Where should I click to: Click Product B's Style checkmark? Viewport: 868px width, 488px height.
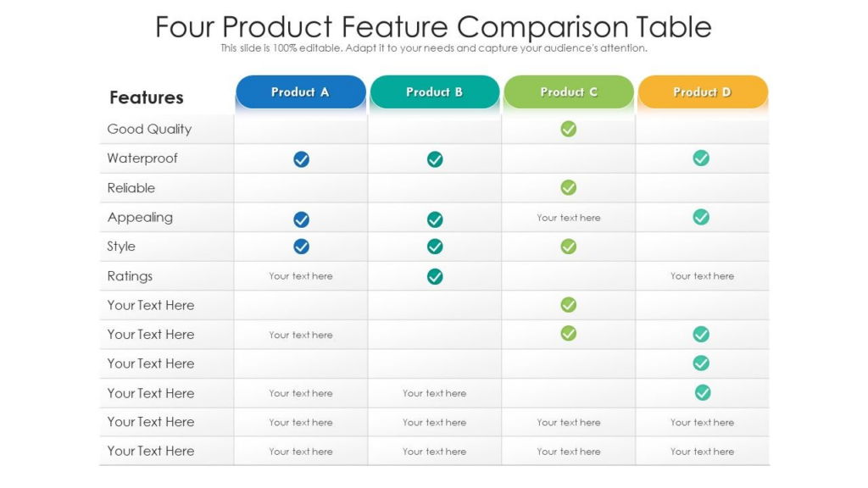click(x=435, y=247)
